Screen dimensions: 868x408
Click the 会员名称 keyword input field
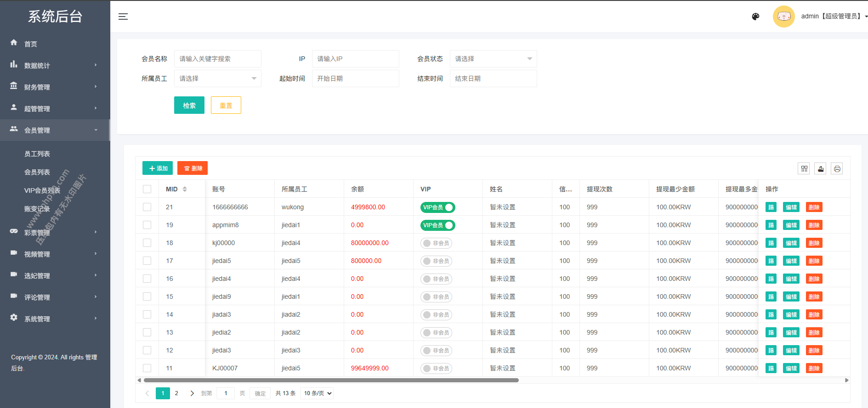pos(217,59)
